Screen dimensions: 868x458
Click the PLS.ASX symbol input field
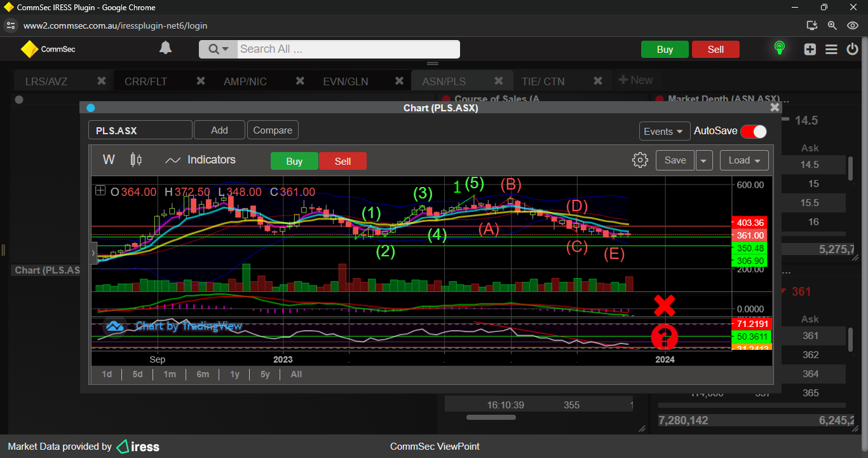coord(140,130)
